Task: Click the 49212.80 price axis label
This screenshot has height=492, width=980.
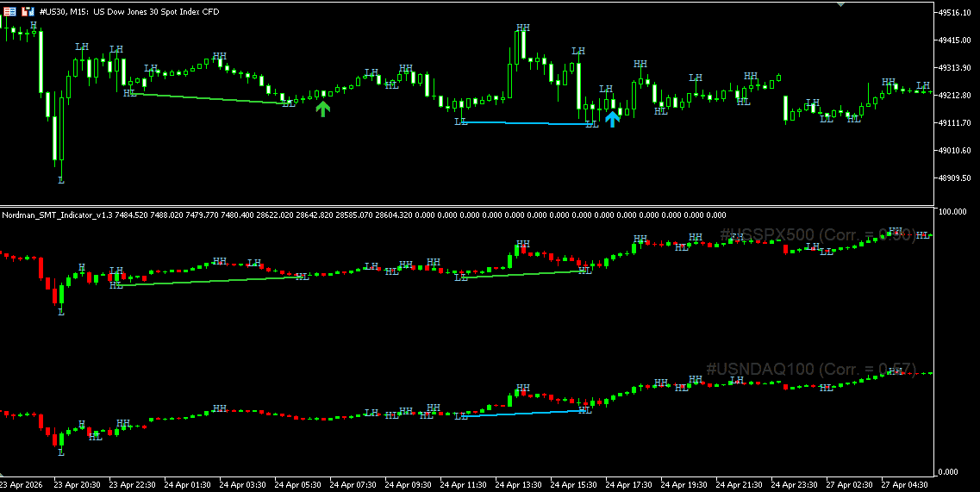Action: pos(954,95)
